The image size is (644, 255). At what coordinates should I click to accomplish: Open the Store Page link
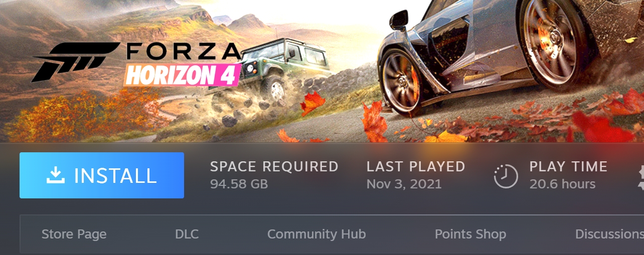(74, 234)
